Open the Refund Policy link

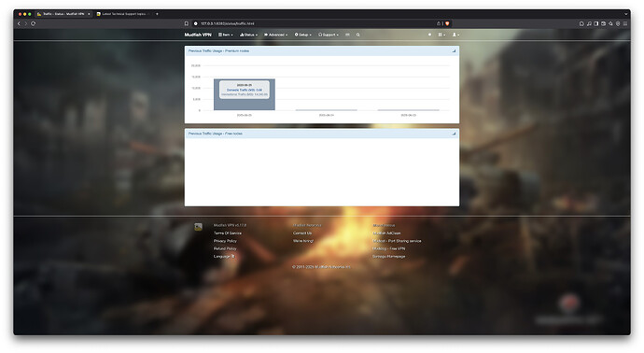[225, 248]
